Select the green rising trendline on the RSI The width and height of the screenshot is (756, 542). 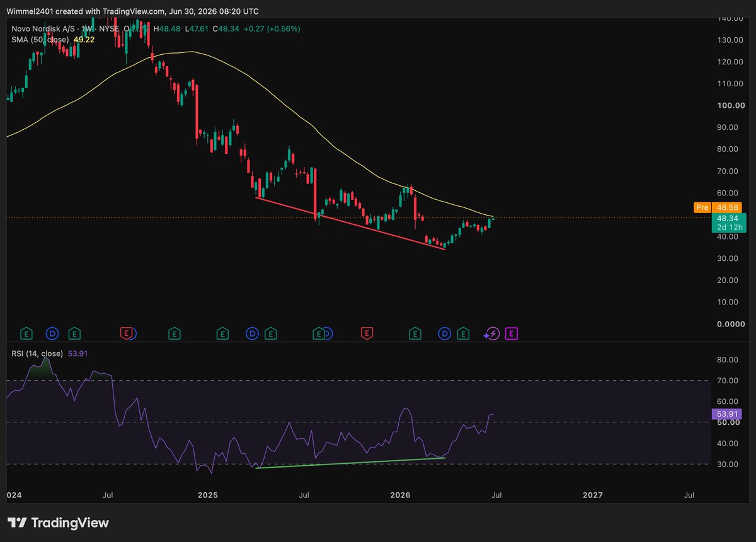click(350, 463)
